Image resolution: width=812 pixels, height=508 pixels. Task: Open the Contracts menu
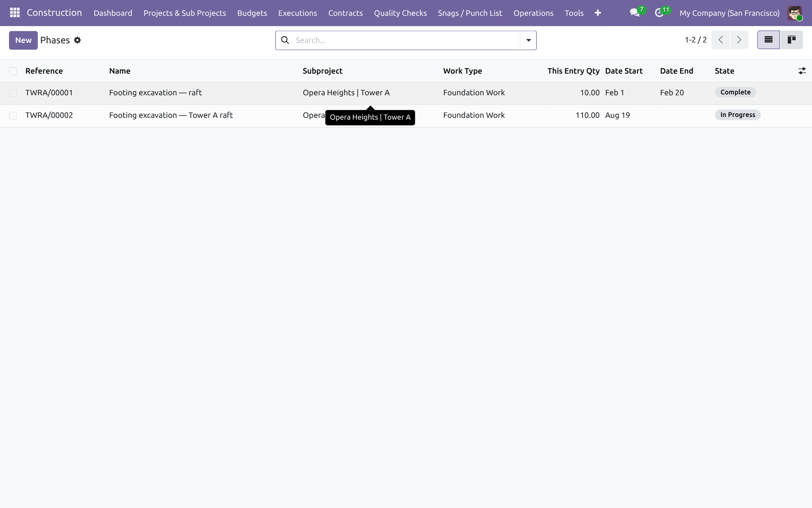pos(346,13)
